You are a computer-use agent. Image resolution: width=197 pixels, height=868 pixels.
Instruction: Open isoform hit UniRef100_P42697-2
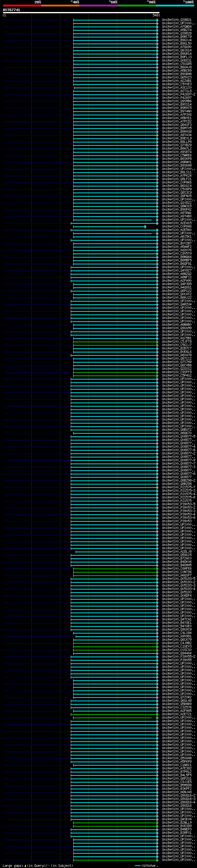(179, 94)
